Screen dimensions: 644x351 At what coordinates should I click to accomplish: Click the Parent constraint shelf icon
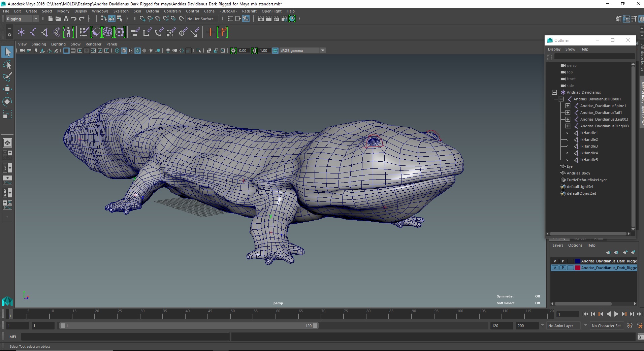[x=135, y=32]
